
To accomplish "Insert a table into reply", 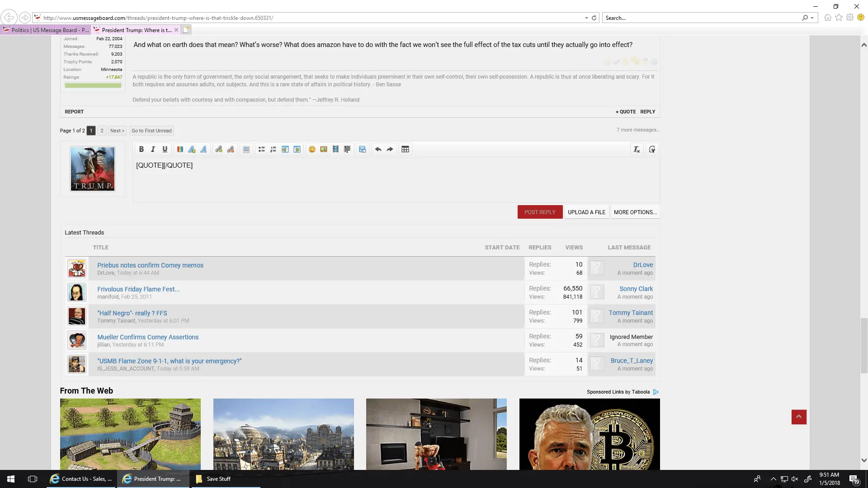I will (405, 149).
